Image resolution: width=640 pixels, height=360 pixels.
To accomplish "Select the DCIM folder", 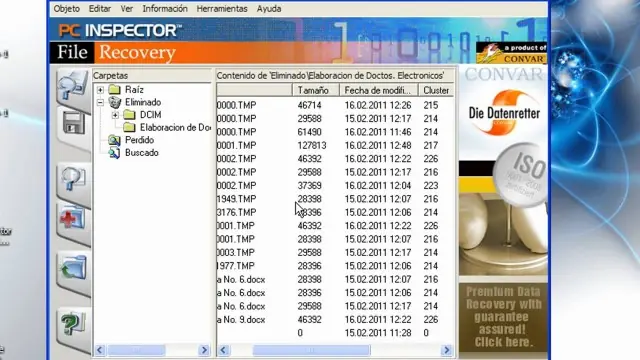I will pyautogui.click(x=150, y=115).
